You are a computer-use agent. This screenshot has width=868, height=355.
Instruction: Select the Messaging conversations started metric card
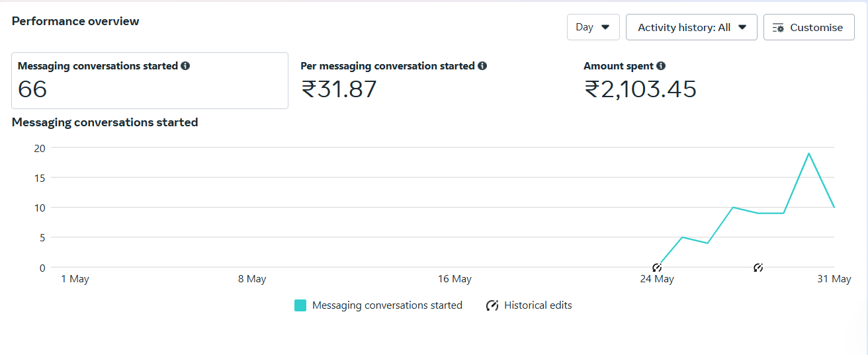[x=150, y=81]
